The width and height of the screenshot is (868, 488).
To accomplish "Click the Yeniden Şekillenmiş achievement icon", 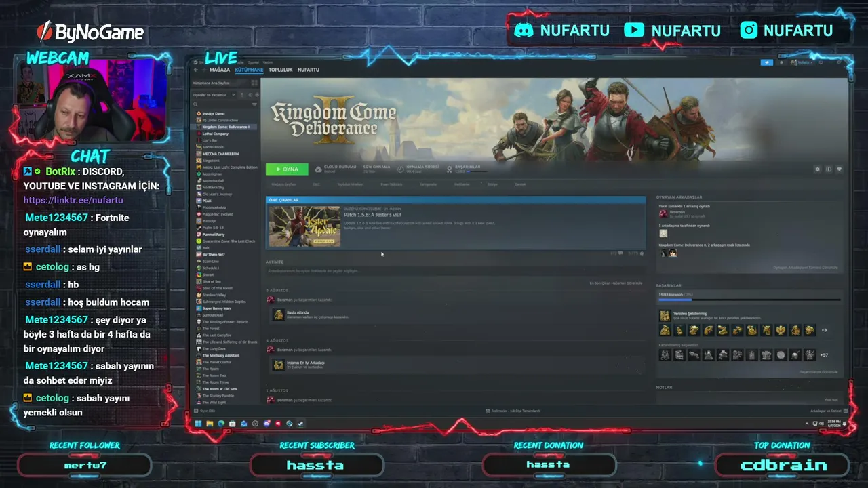I will [x=665, y=315].
